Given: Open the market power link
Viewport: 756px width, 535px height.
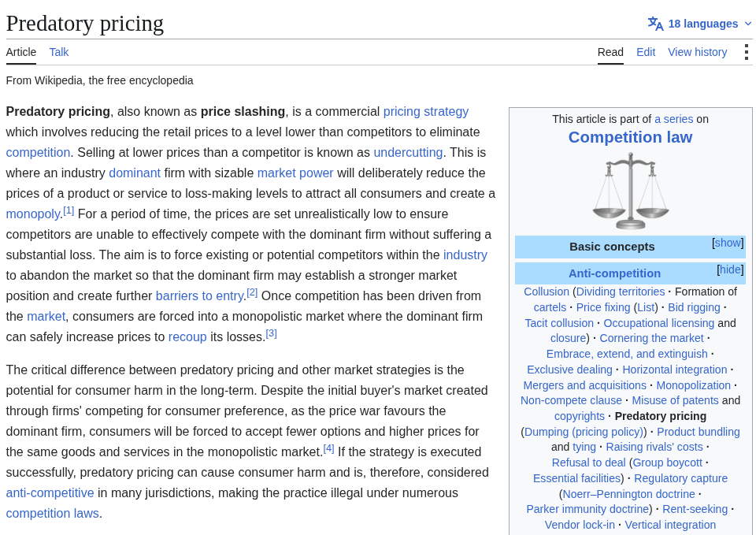Looking at the screenshot, I should (x=295, y=173).
